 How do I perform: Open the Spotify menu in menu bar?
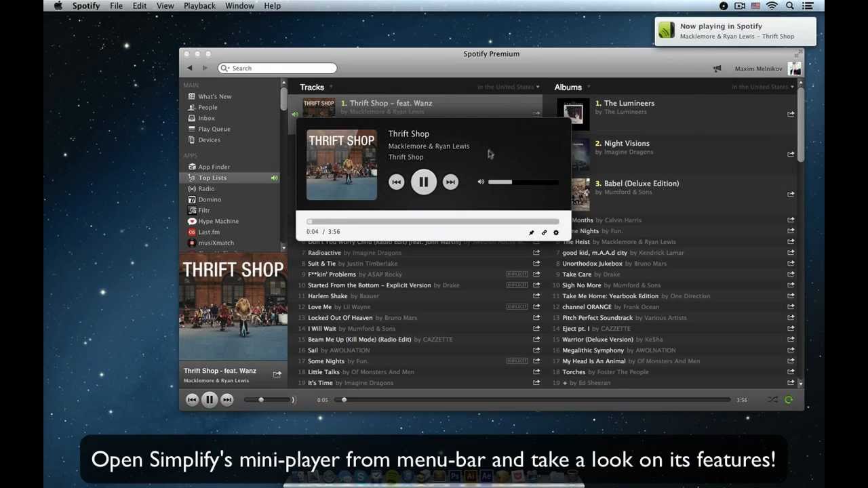(x=85, y=5)
